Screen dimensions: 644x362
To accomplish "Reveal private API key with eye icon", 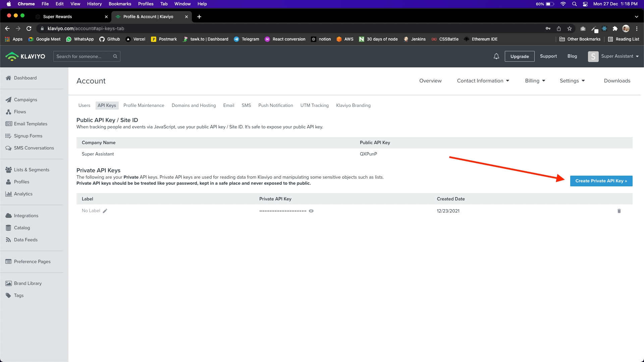I will tap(311, 211).
